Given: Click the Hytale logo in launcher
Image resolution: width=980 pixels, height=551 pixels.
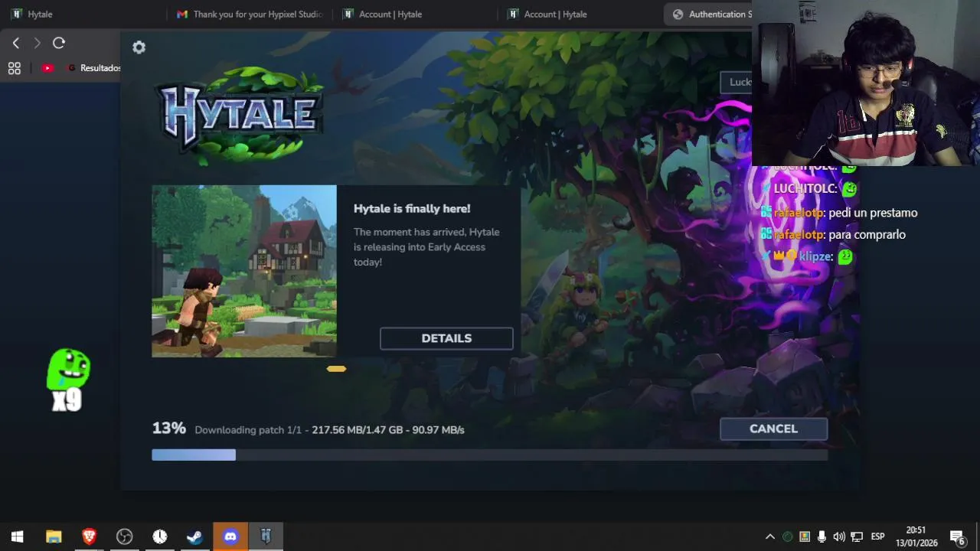Looking at the screenshot, I should [240, 115].
